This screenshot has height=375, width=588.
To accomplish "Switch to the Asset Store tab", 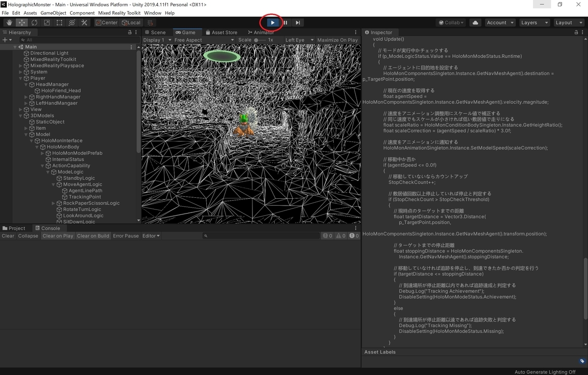I will click(221, 32).
